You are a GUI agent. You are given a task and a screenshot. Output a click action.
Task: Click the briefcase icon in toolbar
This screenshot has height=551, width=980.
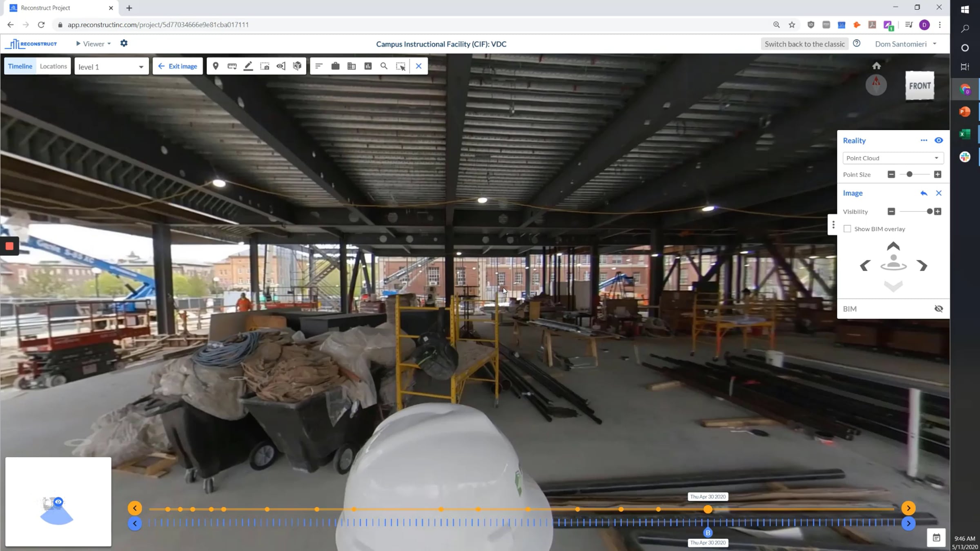[335, 66]
